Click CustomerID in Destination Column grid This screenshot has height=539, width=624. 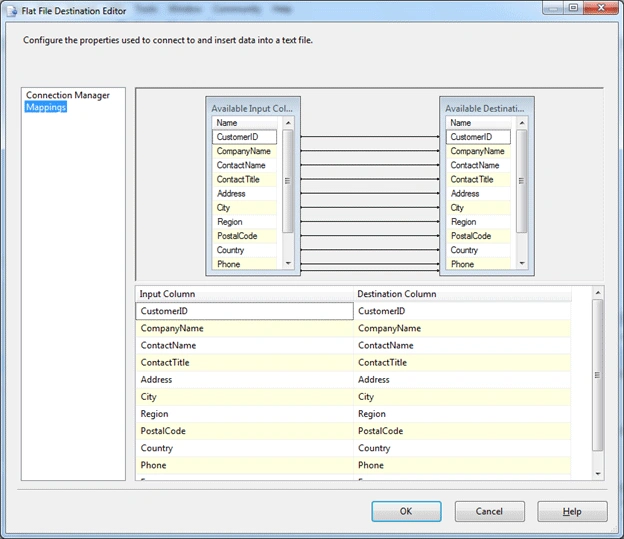pos(462,311)
